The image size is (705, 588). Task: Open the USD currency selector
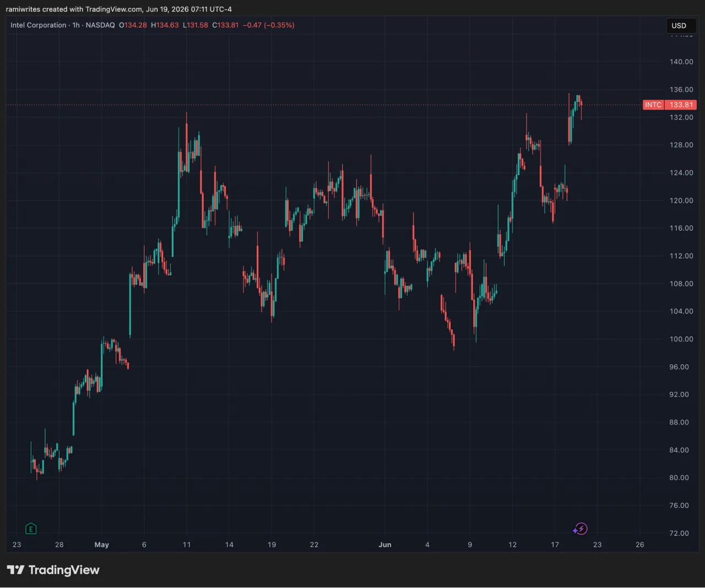681,25
